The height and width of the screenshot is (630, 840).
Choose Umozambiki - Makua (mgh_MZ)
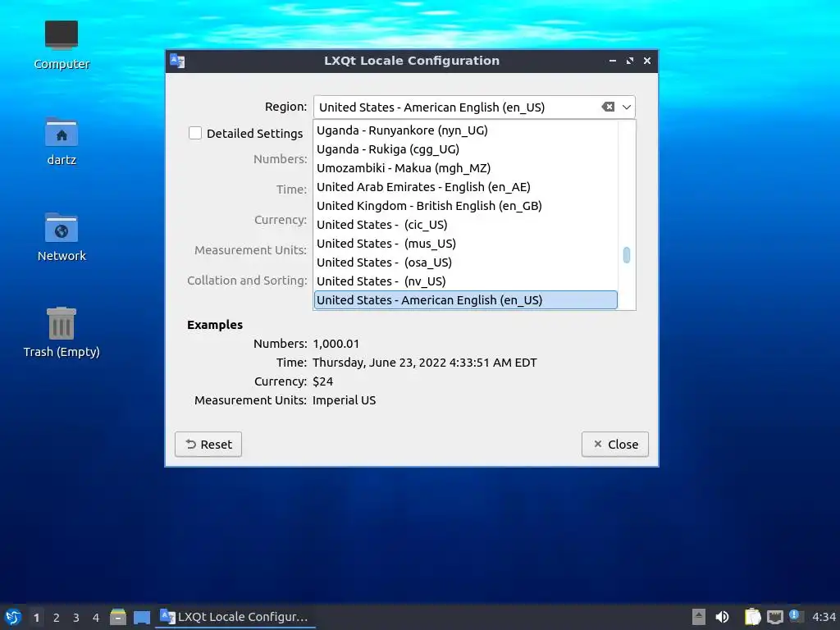tap(465, 167)
